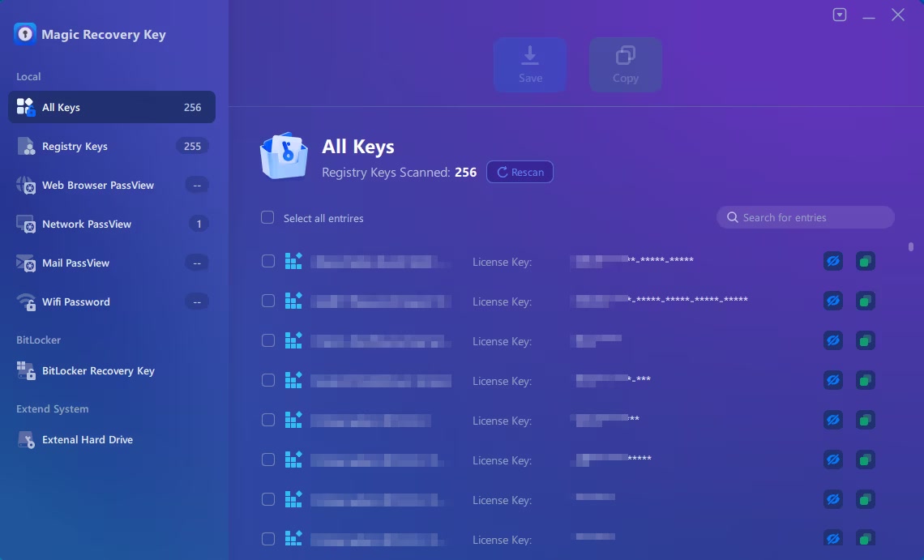Viewport: 924px width, 560px height.
Task: Switch to Registry Keys tab
Action: coord(112,146)
